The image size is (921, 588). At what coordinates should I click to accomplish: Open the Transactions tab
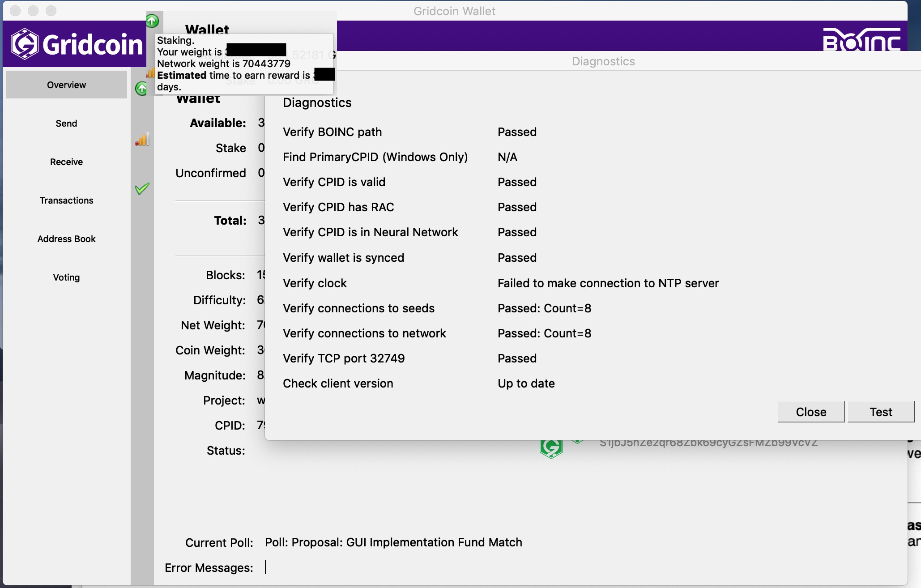66,200
